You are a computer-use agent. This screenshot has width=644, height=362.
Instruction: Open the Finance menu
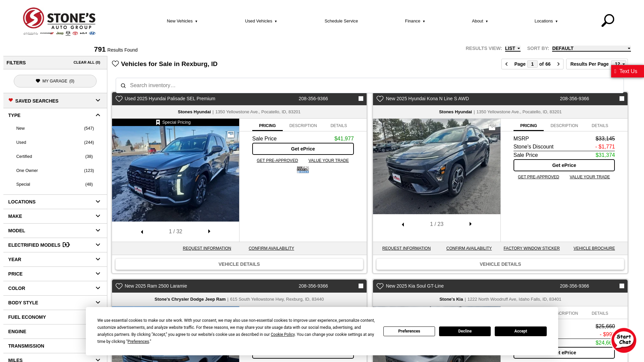tap(415, 21)
